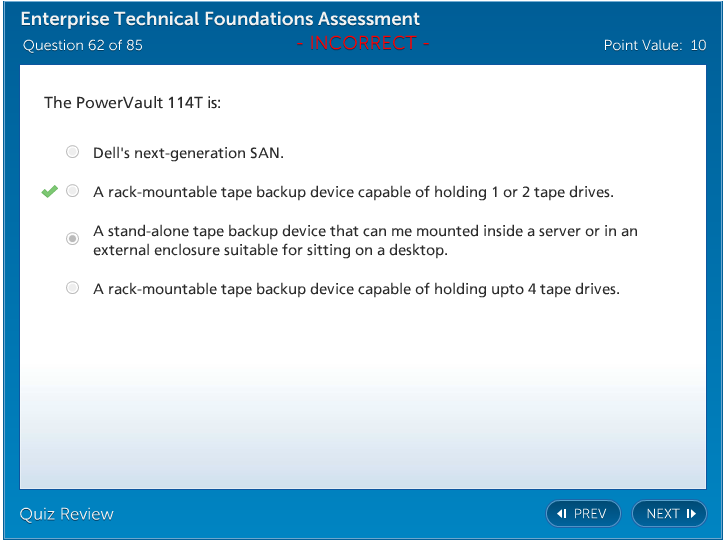Click the answer text mentioning 1 or 2 tape drives
Viewport: 723px width, 541px height.
click(353, 192)
